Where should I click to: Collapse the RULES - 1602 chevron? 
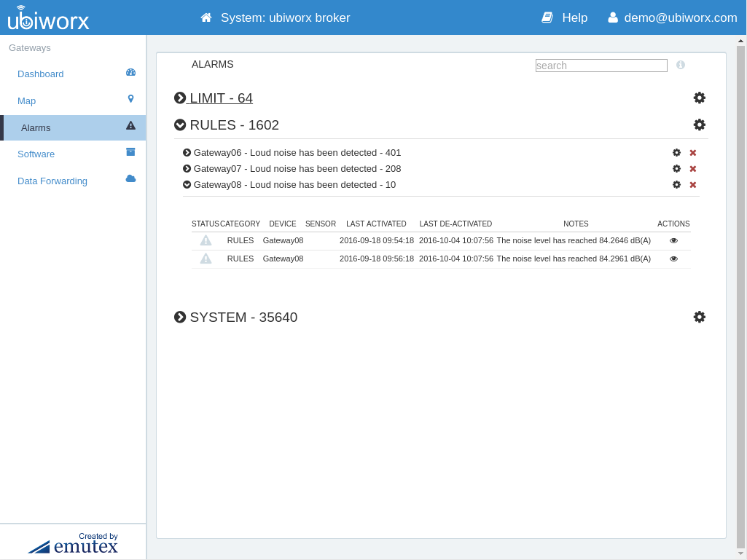coord(179,125)
